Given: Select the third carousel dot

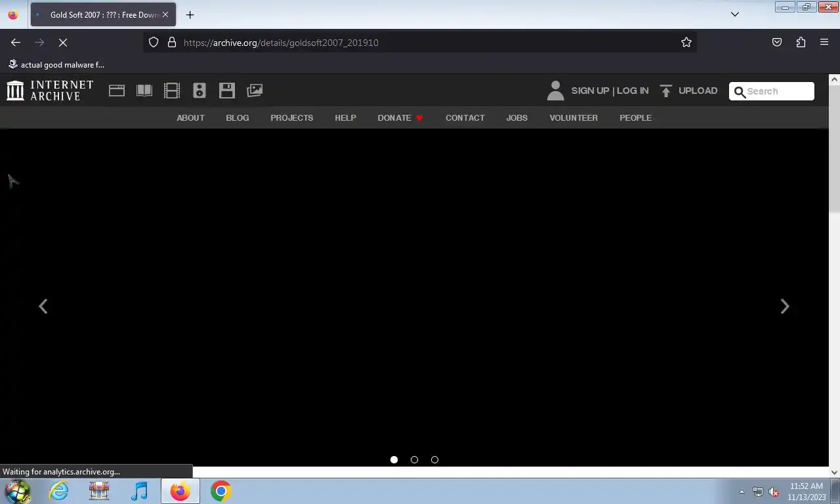Looking at the screenshot, I should [434, 460].
